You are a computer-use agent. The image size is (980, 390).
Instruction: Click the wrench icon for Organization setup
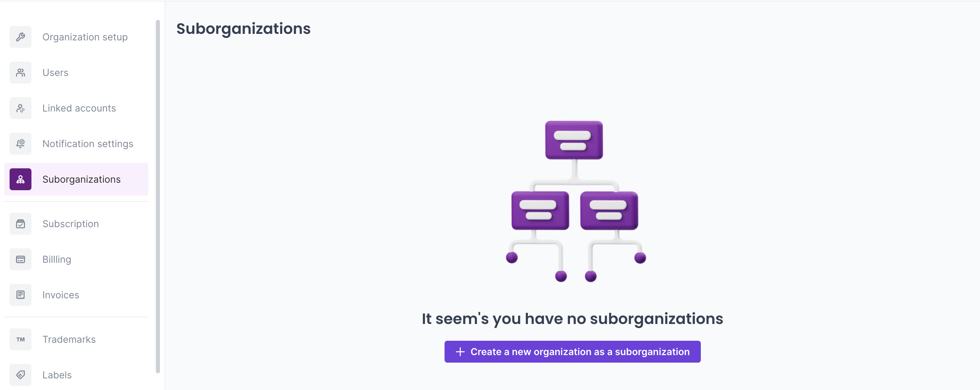coord(21,37)
